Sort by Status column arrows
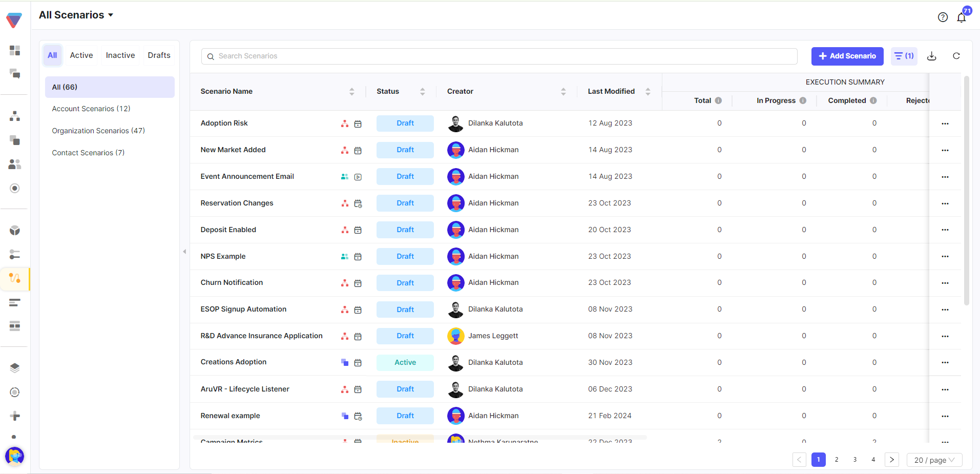Viewport: 980px width, 474px height. tap(422, 92)
